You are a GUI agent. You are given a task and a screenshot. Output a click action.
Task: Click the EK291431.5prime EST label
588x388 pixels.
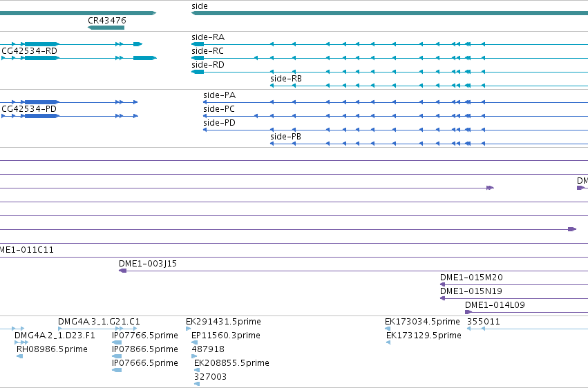[x=223, y=322]
